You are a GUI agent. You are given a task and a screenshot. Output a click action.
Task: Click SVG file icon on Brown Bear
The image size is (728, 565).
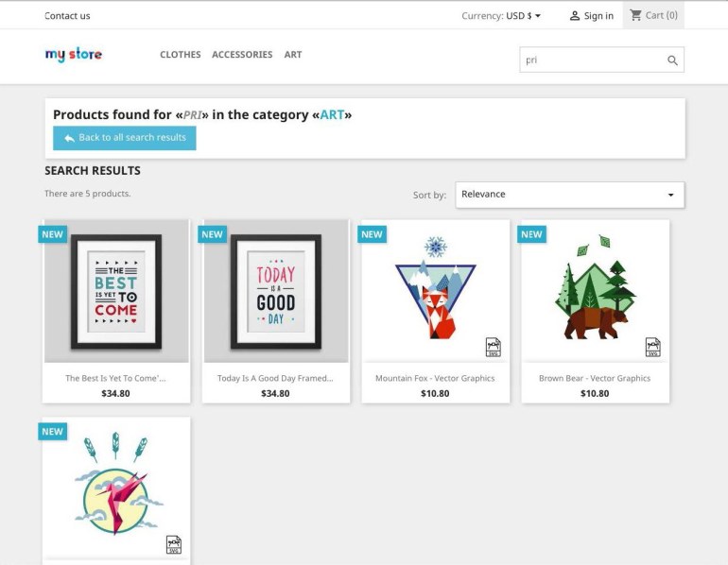pyautogui.click(x=652, y=347)
